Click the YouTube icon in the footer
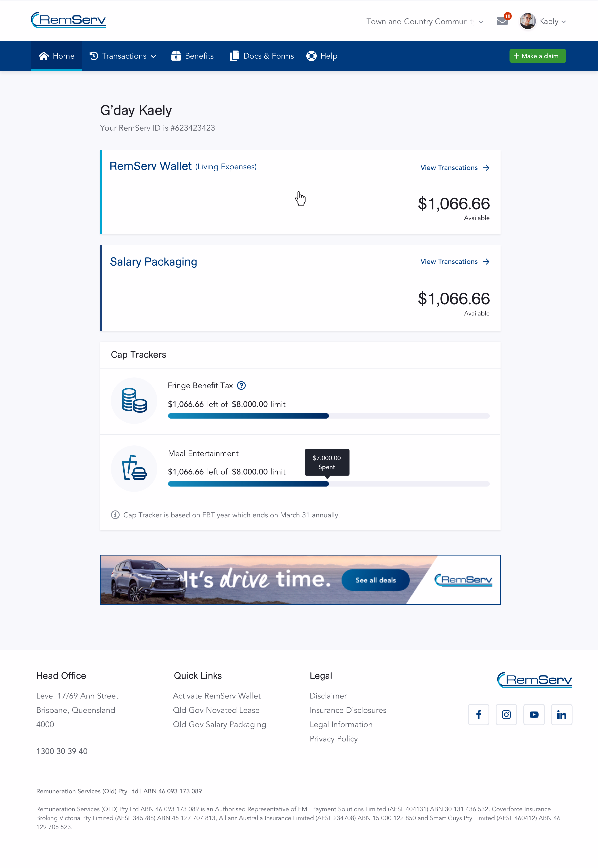Image resolution: width=598 pixels, height=868 pixels. point(534,714)
